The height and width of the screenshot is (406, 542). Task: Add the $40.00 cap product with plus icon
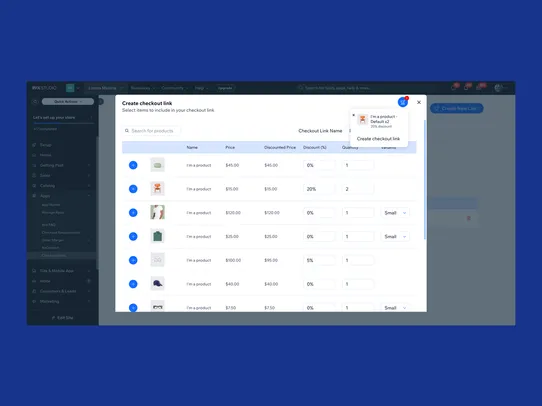coord(133,284)
